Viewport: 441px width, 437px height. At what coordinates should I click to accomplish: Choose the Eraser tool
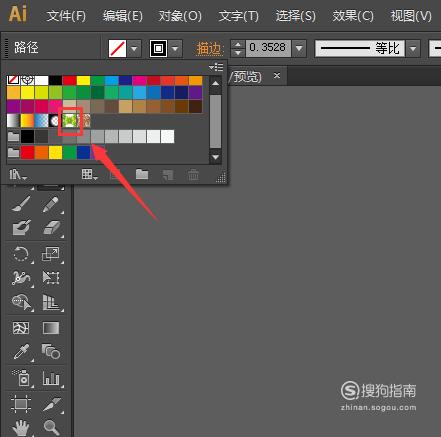[x=51, y=228]
